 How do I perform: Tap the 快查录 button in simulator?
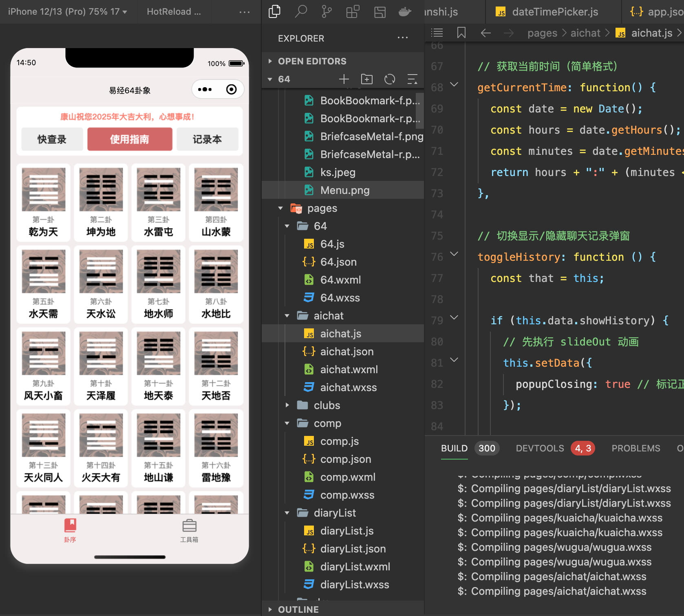pos(52,139)
